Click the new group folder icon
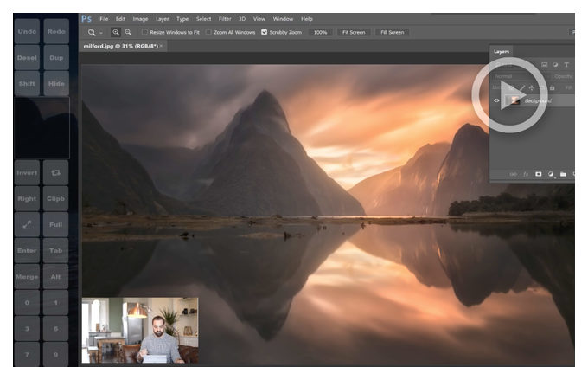 [563, 174]
